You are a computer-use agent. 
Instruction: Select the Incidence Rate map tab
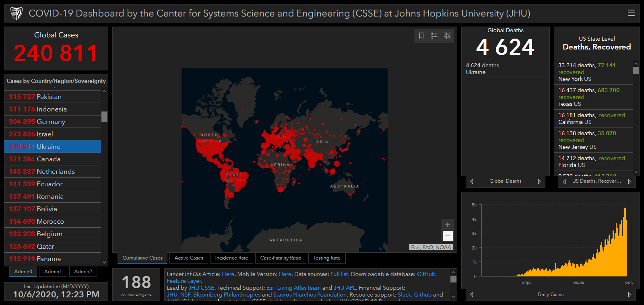(x=231, y=258)
